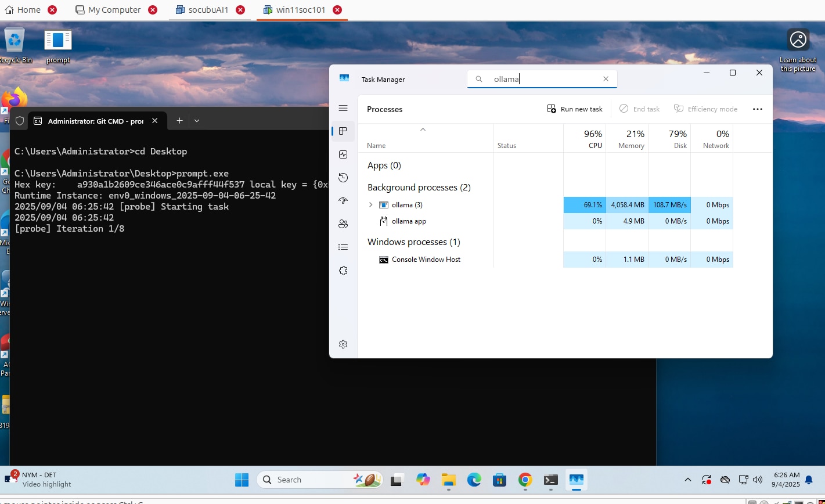This screenshot has width=825, height=504.
Task: Switch to the My Computer tab
Action: pyautogui.click(x=114, y=10)
